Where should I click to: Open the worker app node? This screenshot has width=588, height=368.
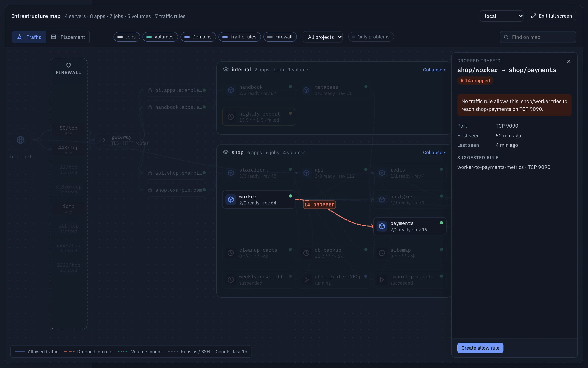point(258,200)
